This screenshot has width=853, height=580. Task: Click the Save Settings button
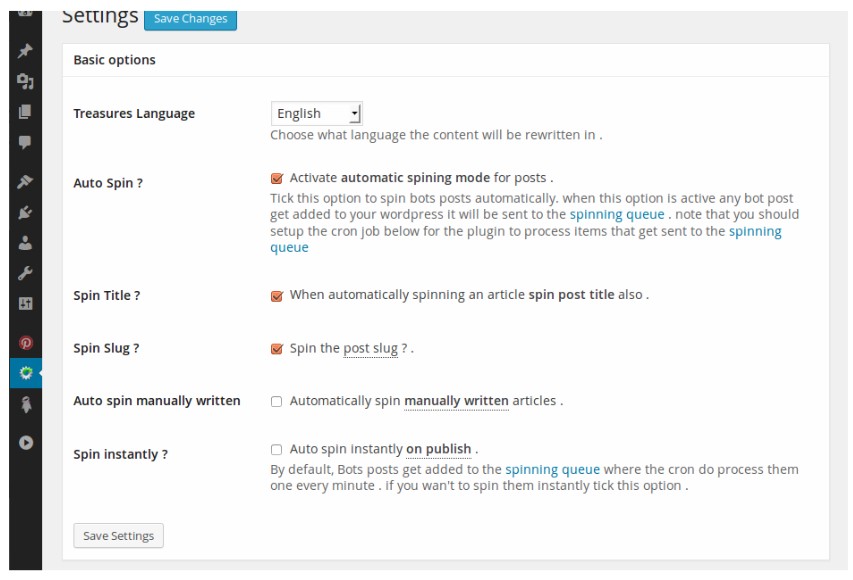coord(118,536)
